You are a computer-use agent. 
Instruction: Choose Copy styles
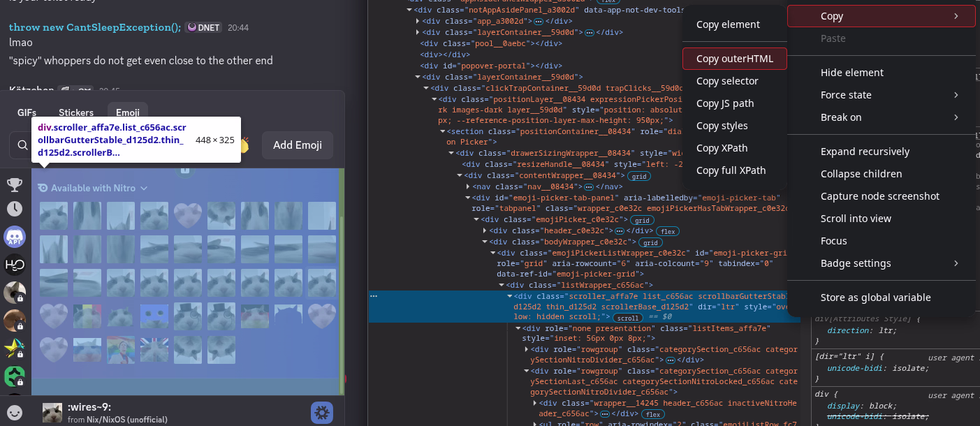pyautogui.click(x=735, y=126)
